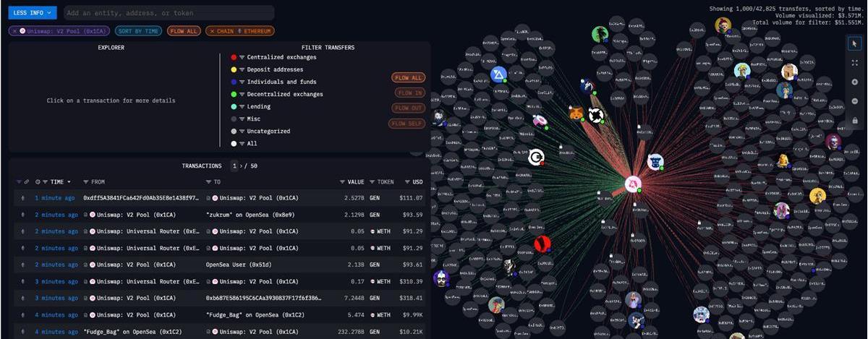Open the "1 minute ago" transaction link
The width and height of the screenshot is (868, 339).
click(55, 198)
